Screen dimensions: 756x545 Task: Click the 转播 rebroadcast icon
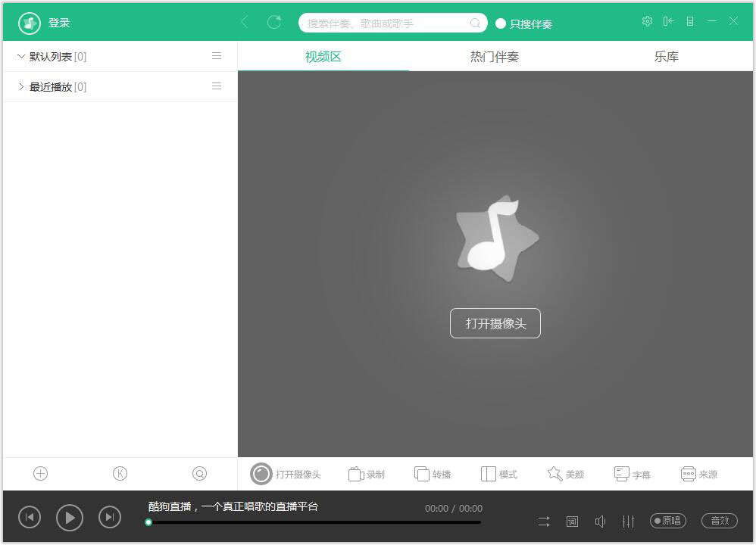(x=421, y=473)
